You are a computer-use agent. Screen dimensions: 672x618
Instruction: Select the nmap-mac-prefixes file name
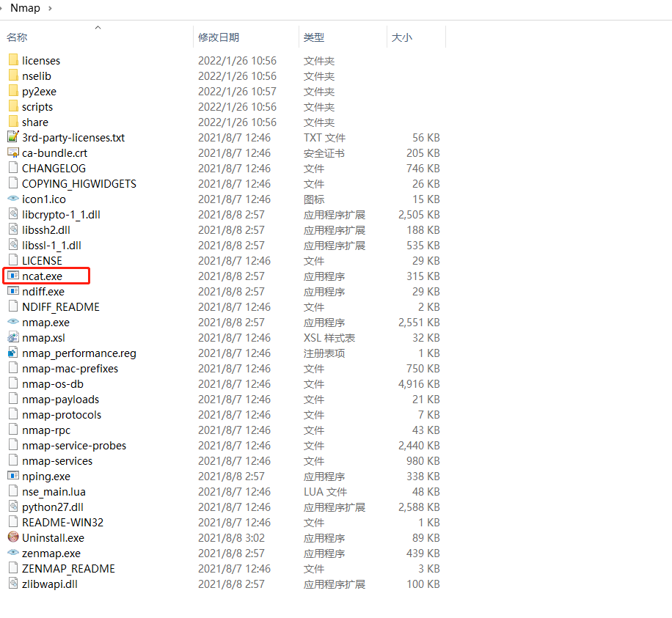[x=70, y=369]
